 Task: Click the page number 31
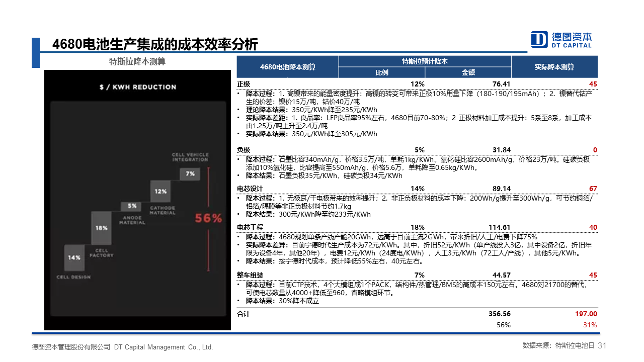602,345
